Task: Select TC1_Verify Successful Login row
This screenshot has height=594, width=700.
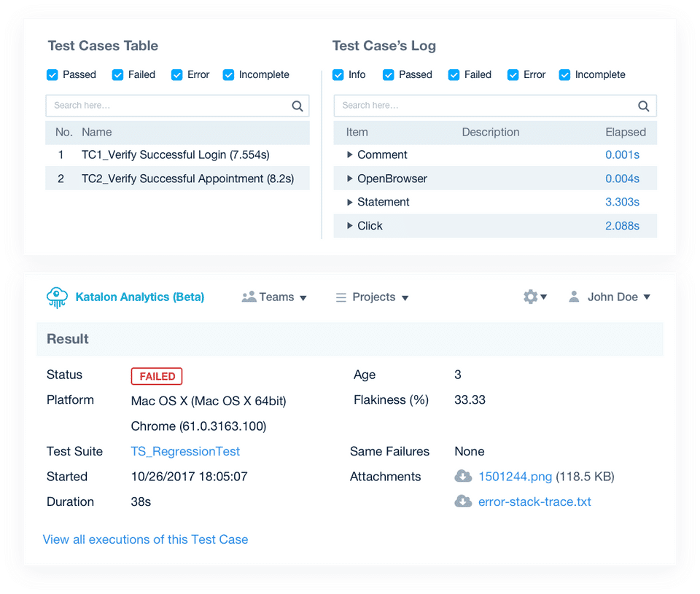Action: tap(177, 155)
